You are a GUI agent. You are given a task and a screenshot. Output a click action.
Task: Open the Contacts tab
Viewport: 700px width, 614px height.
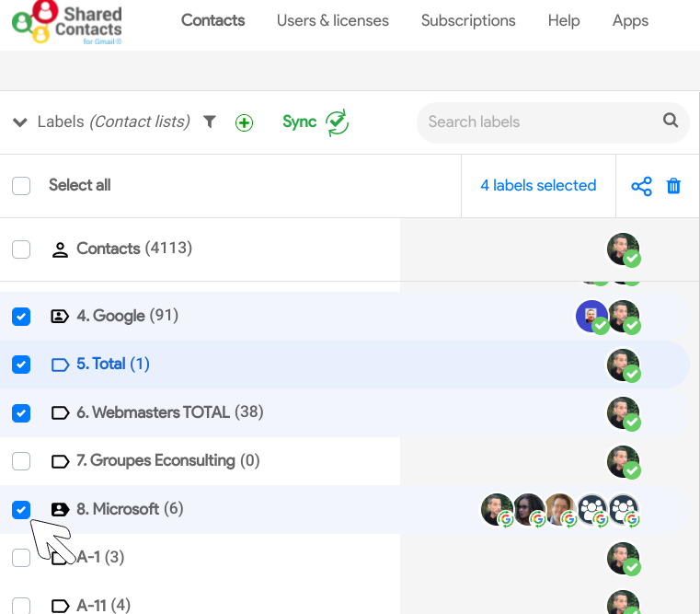[213, 20]
